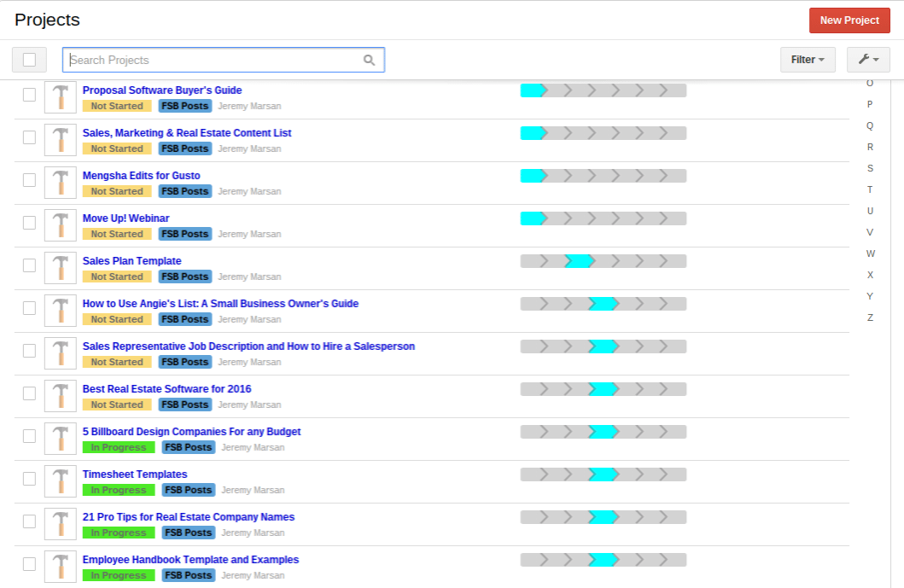Open the Mengsha Edits for Gusto project
Image resolution: width=904 pixels, height=588 pixels.
tap(141, 175)
